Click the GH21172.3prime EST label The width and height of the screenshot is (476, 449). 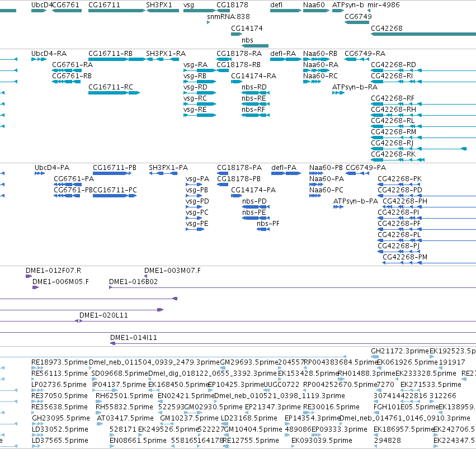point(400,351)
